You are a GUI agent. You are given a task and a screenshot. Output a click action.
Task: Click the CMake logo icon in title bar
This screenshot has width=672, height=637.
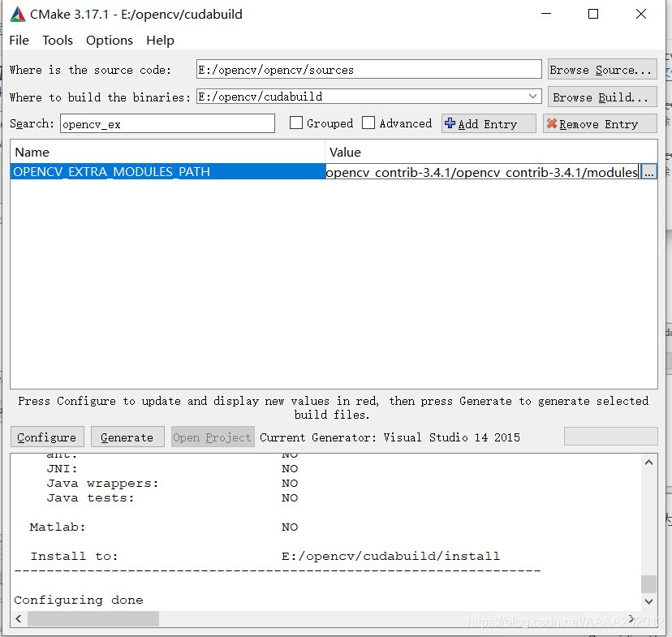point(18,14)
